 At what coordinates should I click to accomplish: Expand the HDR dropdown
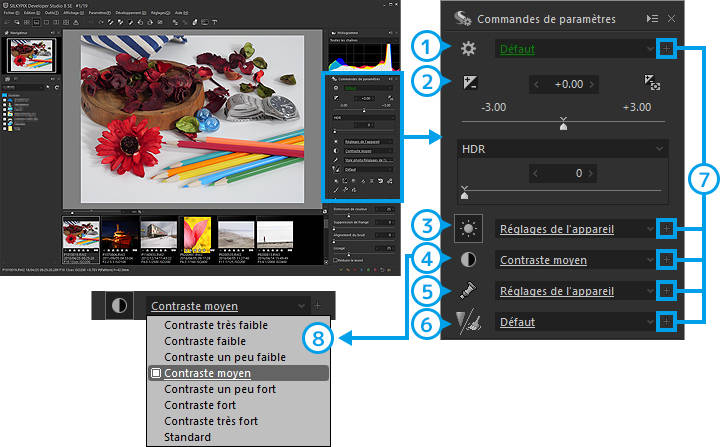(x=656, y=148)
